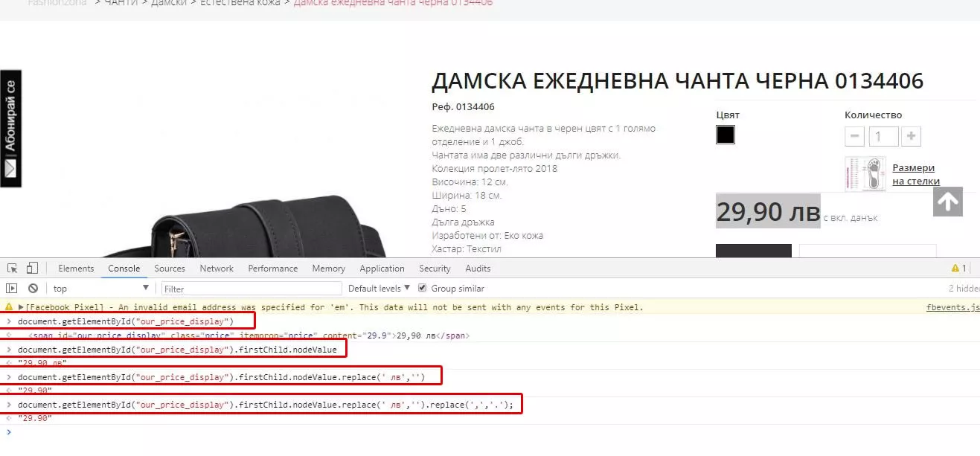Click the Естествена кожа breadcrumb link
980x456 pixels.
(240, 3)
